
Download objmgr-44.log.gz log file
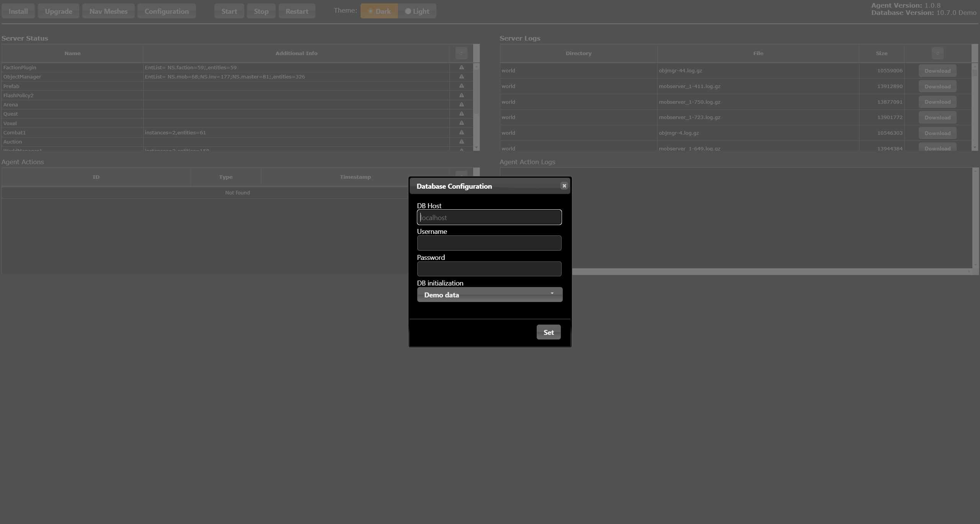pyautogui.click(x=937, y=71)
